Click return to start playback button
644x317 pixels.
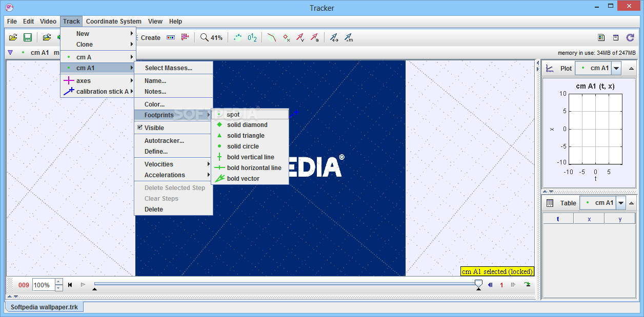pos(70,285)
